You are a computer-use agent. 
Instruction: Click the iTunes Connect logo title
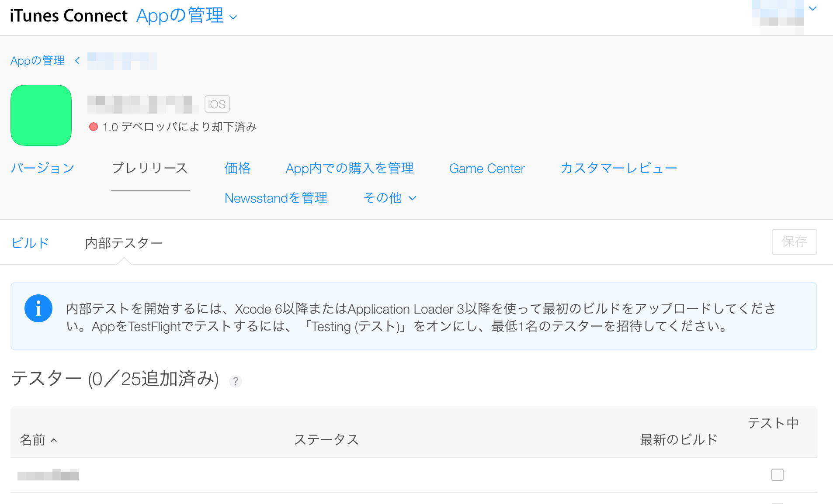(x=69, y=16)
